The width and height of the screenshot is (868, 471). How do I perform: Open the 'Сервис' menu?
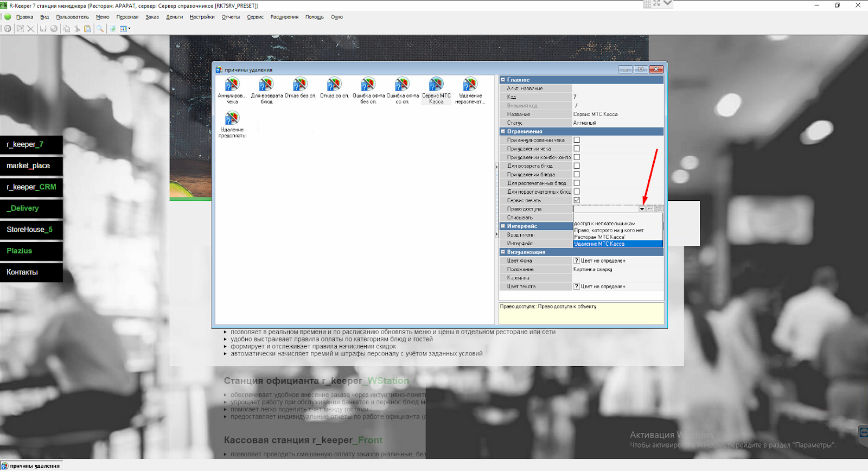coord(256,17)
